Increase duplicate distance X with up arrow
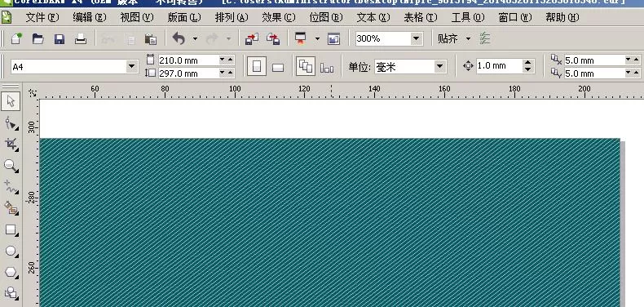This screenshot has height=307, width=644. coord(636,60)
